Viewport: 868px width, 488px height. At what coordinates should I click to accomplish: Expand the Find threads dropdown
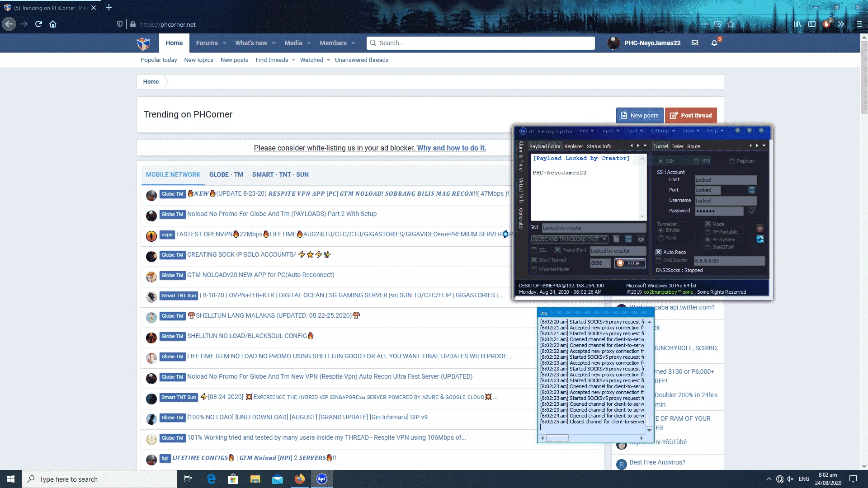[293, 60]
